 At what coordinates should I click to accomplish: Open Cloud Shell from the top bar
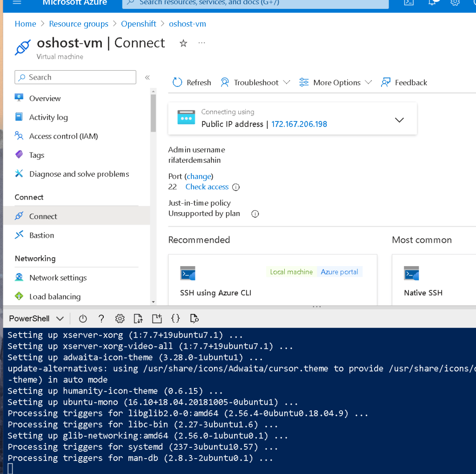click(x=409, y=2)
